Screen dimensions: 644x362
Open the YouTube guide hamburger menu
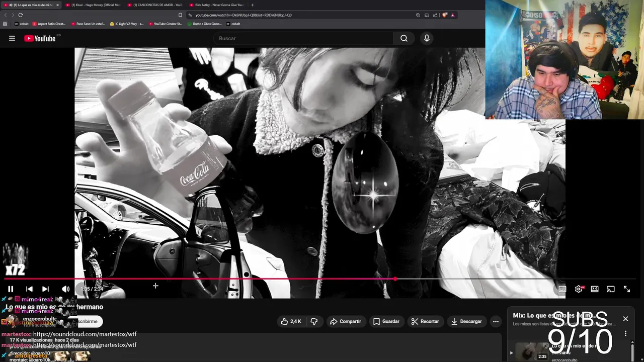click(x=12, y=38)
